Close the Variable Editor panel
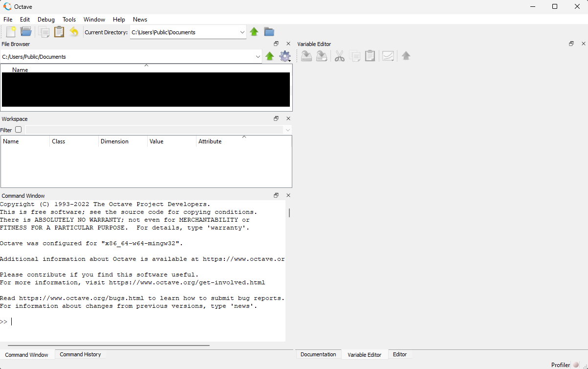588x369 pixels. coord(583,44)
